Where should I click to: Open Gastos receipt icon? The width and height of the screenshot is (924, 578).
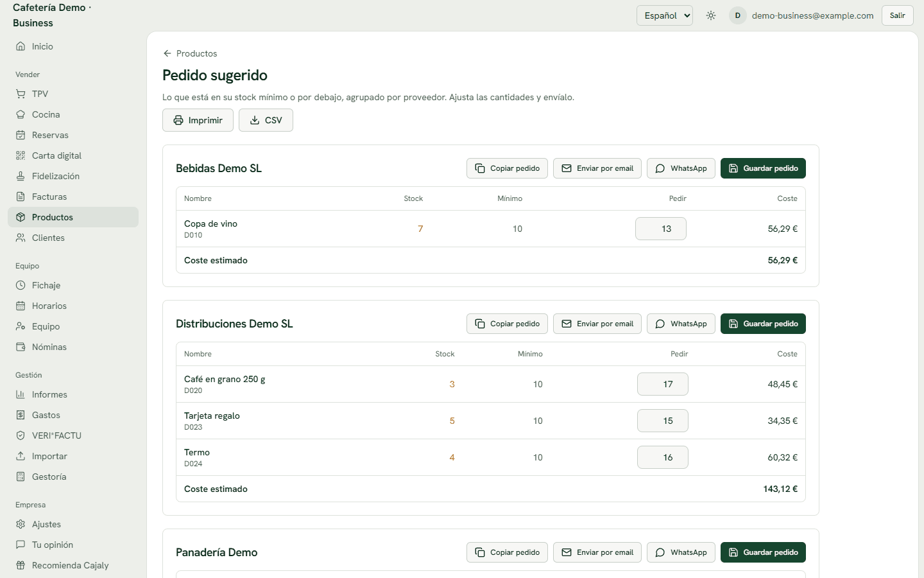[21, 415]
